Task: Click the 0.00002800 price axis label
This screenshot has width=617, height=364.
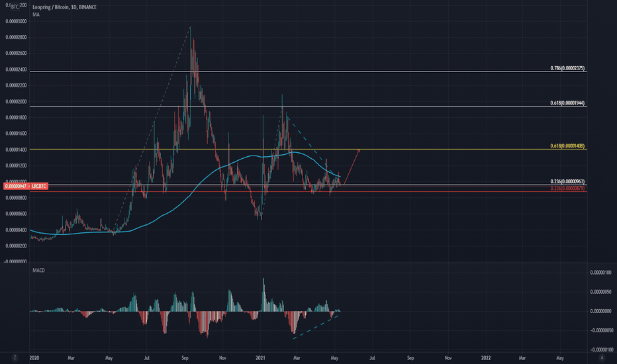Action: 16,38
